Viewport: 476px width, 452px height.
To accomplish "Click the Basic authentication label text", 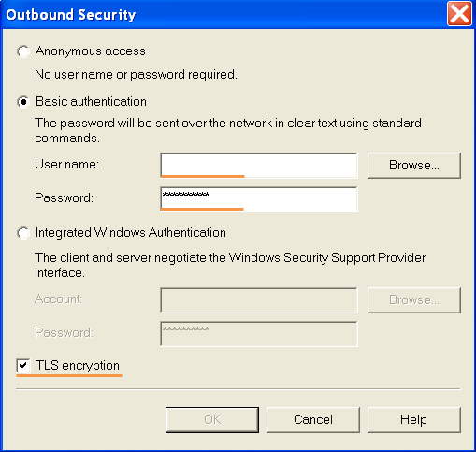I will (91, 102).
